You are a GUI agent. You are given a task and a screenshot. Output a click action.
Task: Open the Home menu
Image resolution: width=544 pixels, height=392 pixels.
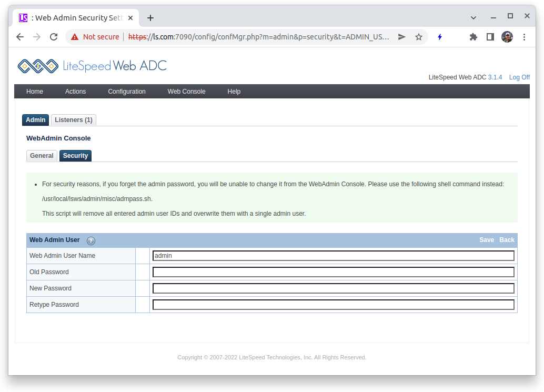click(35, 91)
